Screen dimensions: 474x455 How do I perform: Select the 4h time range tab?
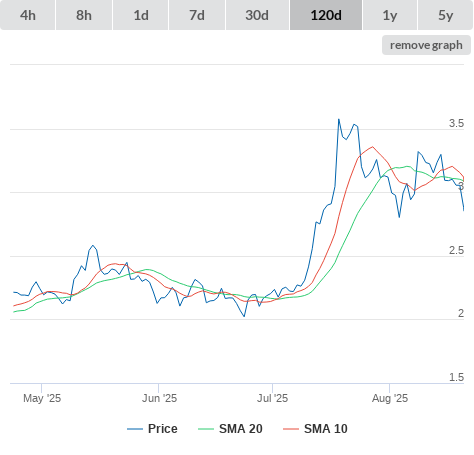click(x=28, y=15)
